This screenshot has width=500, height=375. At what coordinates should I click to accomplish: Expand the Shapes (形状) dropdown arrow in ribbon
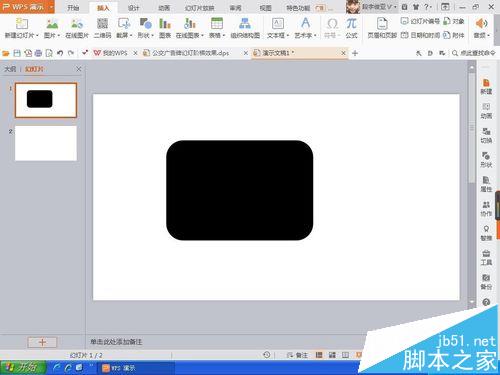point(152,35)
